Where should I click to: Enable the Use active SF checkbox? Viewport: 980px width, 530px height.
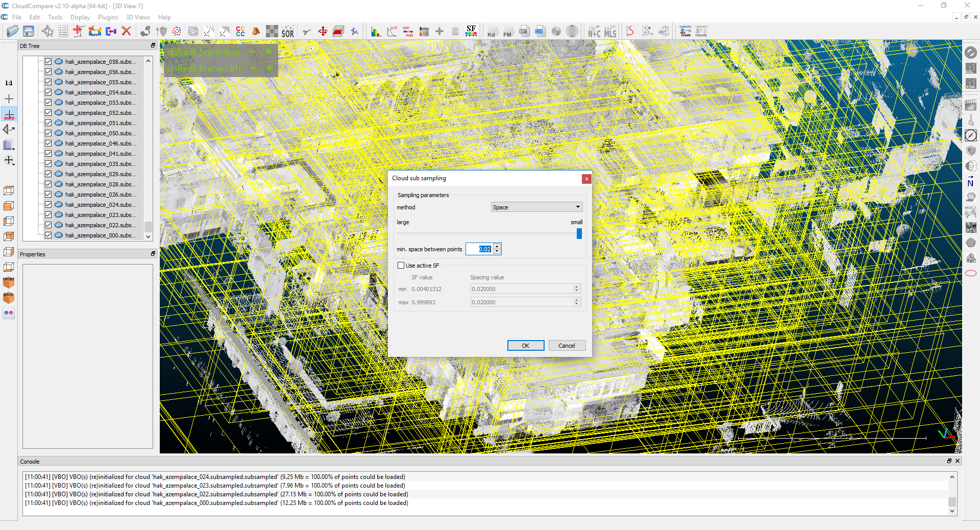tap(401, 266)
